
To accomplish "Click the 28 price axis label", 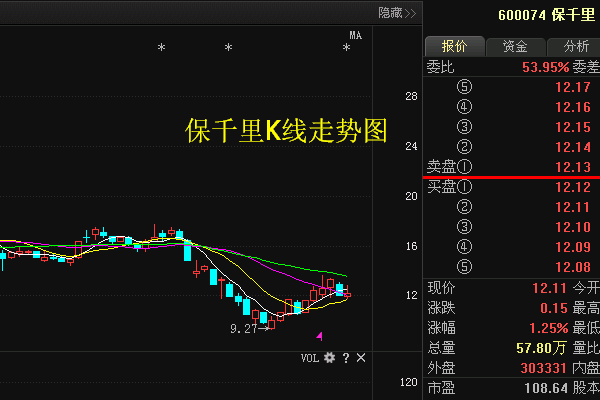I will click(411, 96).
